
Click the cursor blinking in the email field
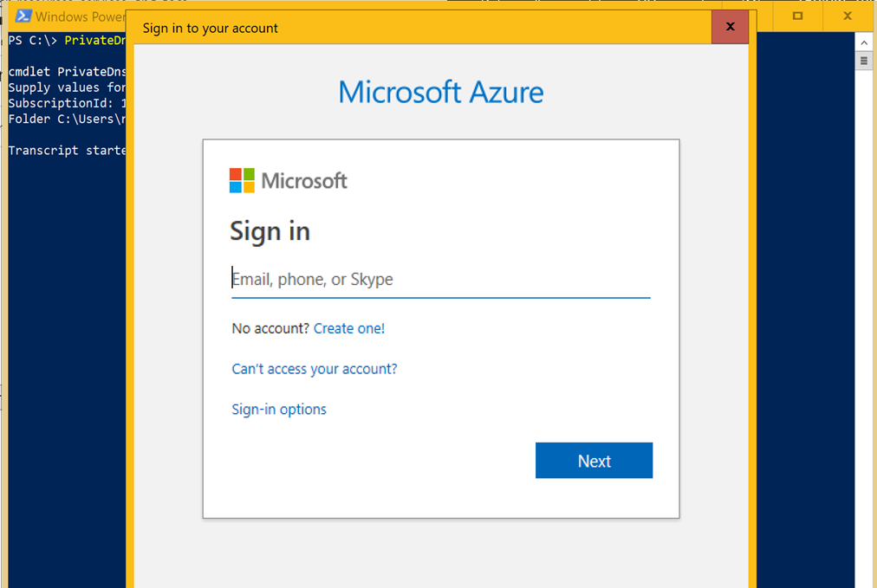coord(232,277)
